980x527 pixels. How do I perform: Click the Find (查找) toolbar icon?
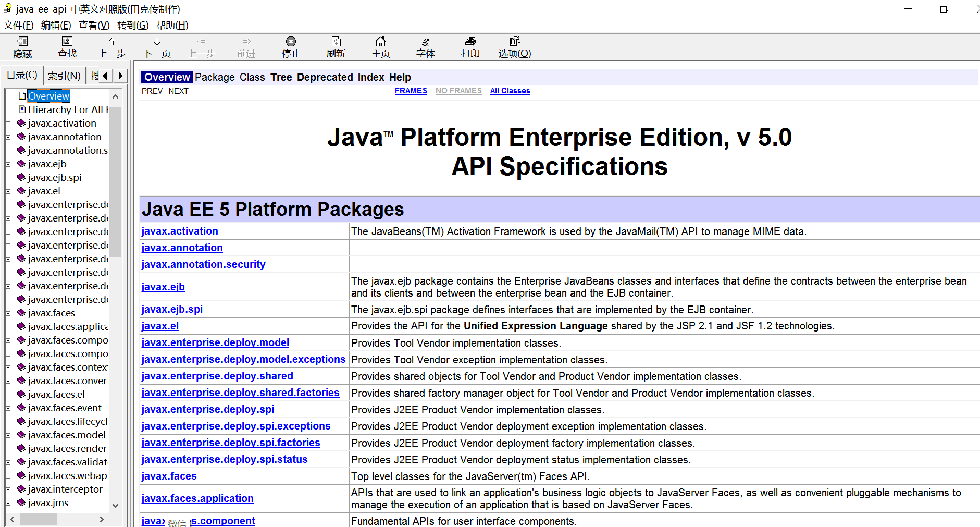[67, 42]
